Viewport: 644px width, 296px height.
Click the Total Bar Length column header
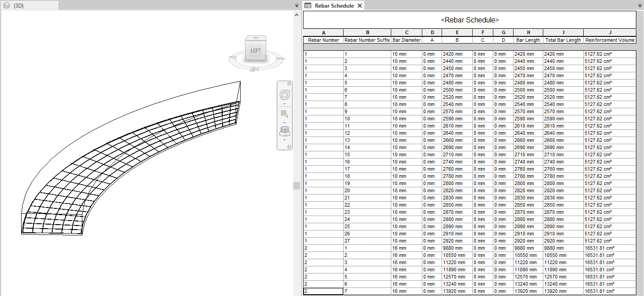(563, 40)
